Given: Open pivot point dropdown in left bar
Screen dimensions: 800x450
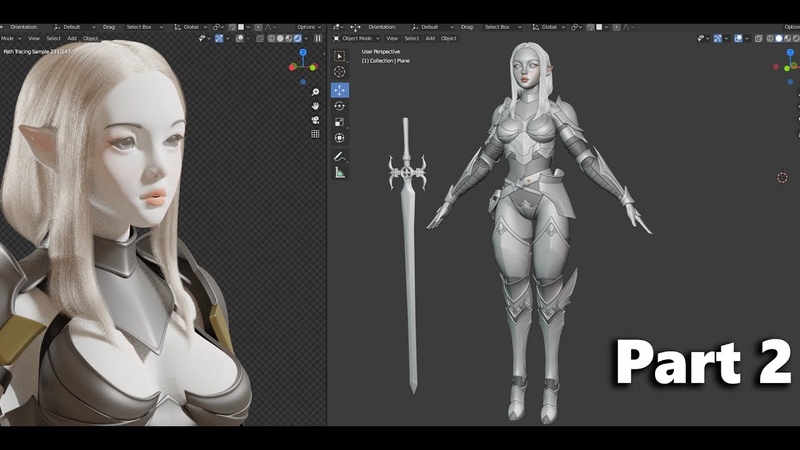Looking at the screenshot, I should coord(218,27).
